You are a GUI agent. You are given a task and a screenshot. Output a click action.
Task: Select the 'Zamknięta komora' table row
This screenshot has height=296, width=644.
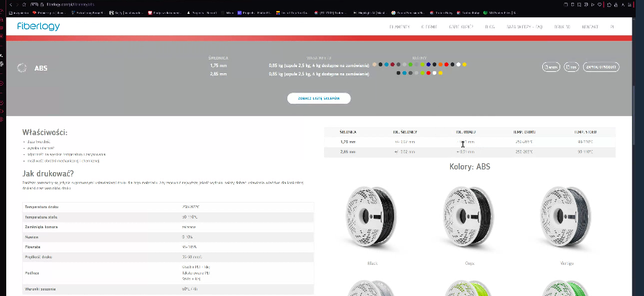pyautogui.click(x=168, y=227)
